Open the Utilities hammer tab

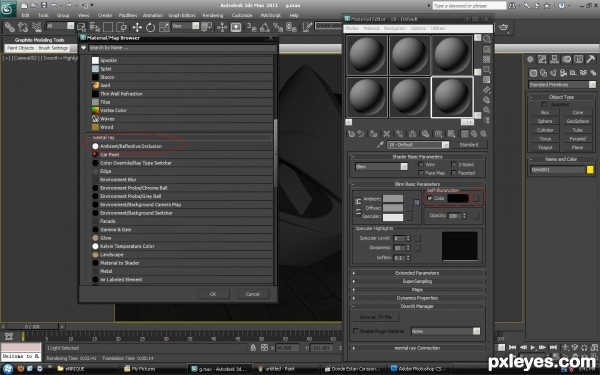590,59
